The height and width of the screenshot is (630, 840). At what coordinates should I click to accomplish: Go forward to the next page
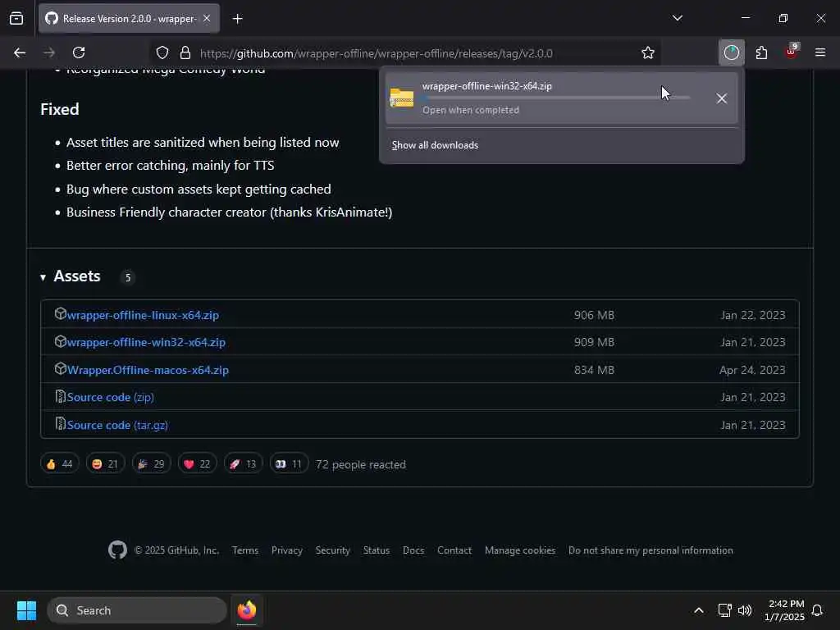(x=49, y=52)
